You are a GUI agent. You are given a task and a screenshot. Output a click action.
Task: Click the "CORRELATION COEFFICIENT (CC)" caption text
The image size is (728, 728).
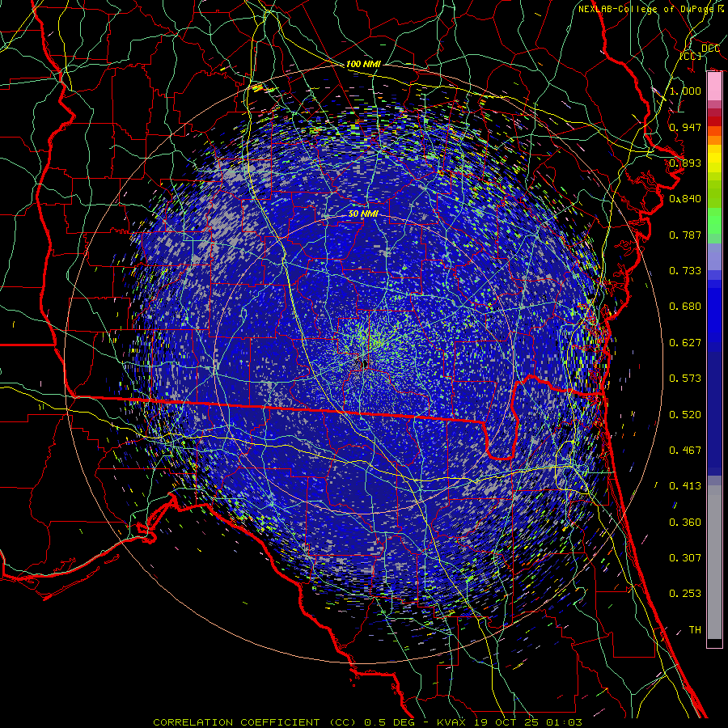pos(255,722)
